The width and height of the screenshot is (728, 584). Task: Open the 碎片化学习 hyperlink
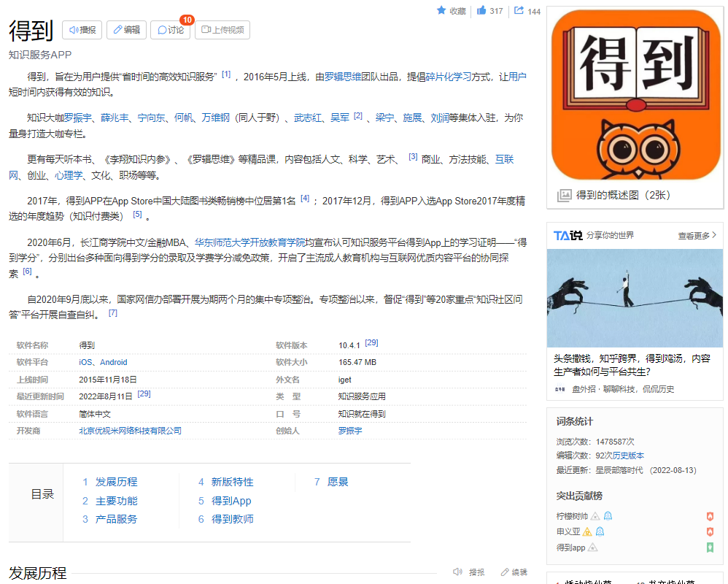click(x=449, y=77)
